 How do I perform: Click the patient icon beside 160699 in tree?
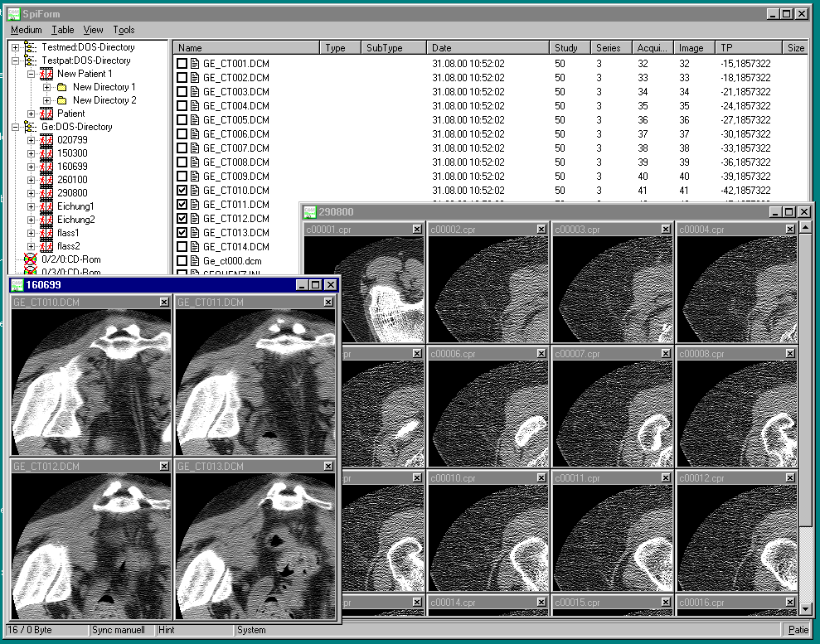46,167
